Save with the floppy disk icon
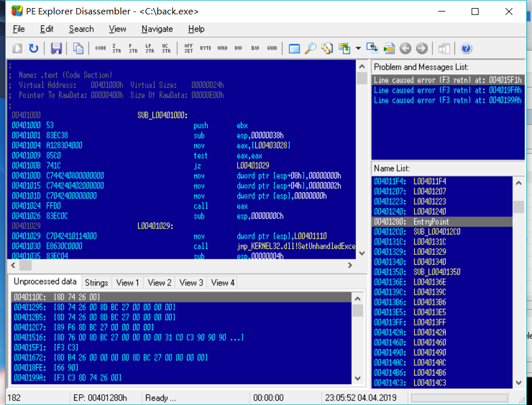 (x=56, y=48)
